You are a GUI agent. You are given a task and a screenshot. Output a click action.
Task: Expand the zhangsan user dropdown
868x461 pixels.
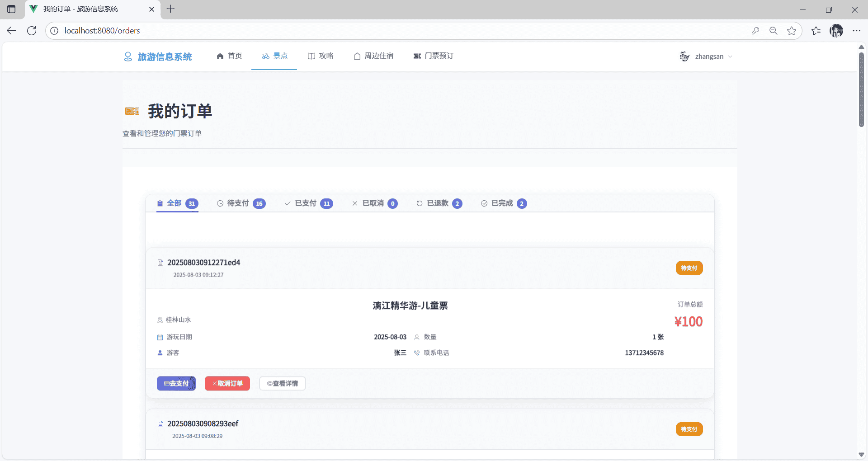(x=706, y=56)
